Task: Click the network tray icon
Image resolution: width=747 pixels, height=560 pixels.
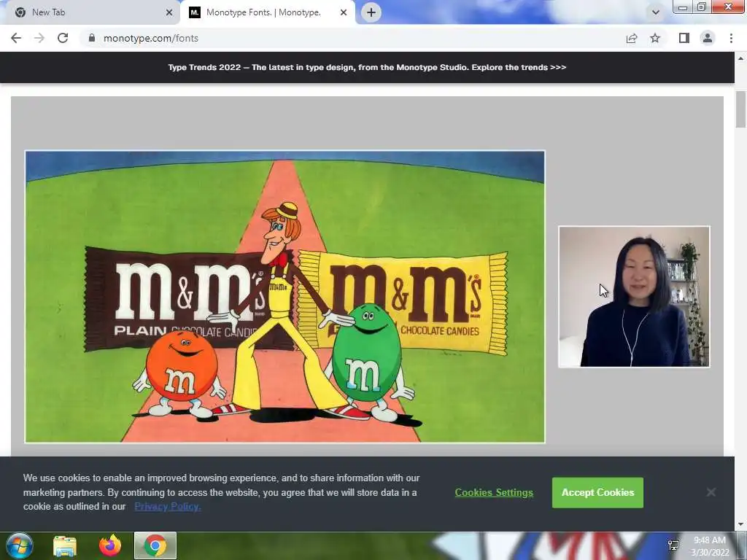Action: [x=673, y=545]
